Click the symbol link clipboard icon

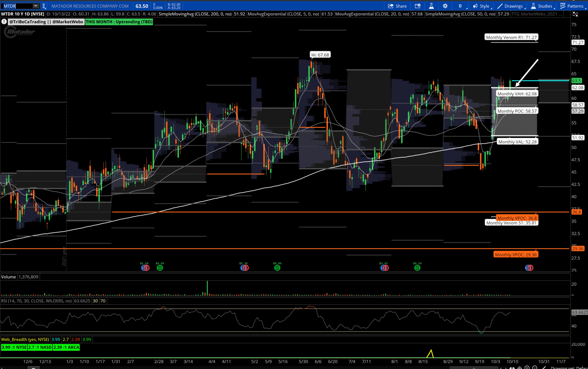point(44,6)
